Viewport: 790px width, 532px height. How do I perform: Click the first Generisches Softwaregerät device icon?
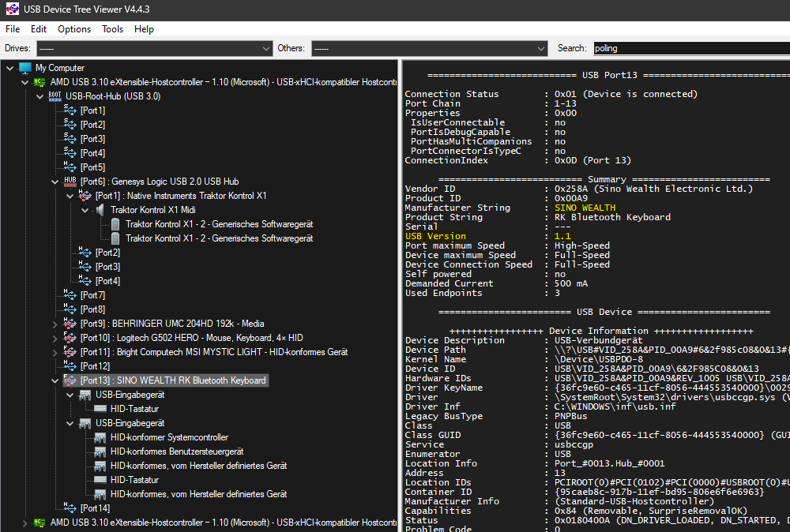pyautogui.click(x=115, y=224)
